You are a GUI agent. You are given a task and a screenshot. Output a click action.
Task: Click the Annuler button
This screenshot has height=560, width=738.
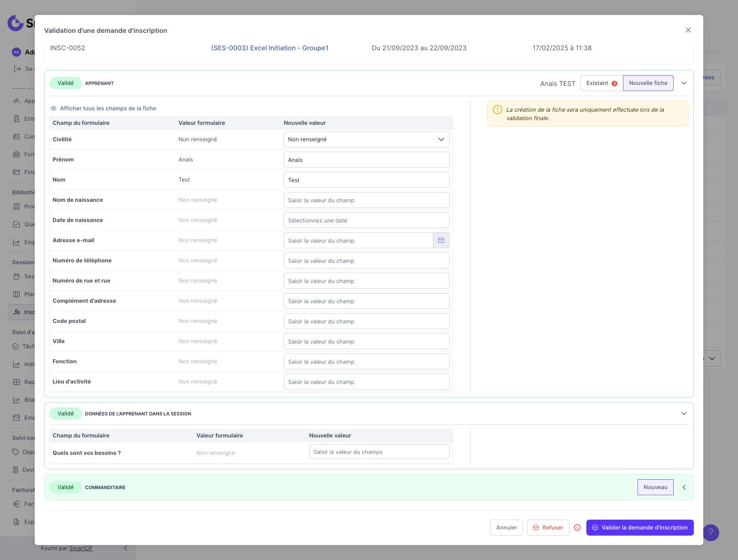pyautogui.click(x=507, y=528)
